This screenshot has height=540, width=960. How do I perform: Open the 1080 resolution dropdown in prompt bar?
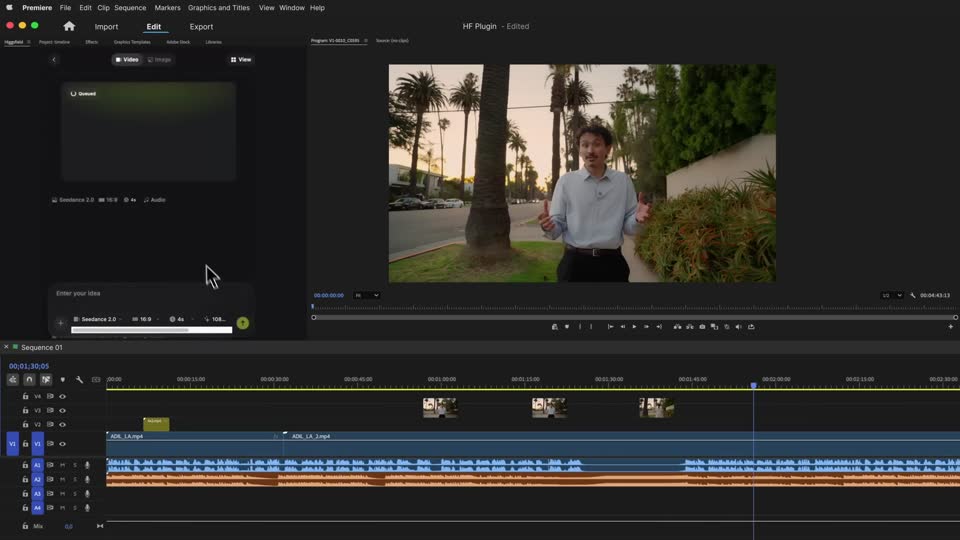click(x=216, y=319)
